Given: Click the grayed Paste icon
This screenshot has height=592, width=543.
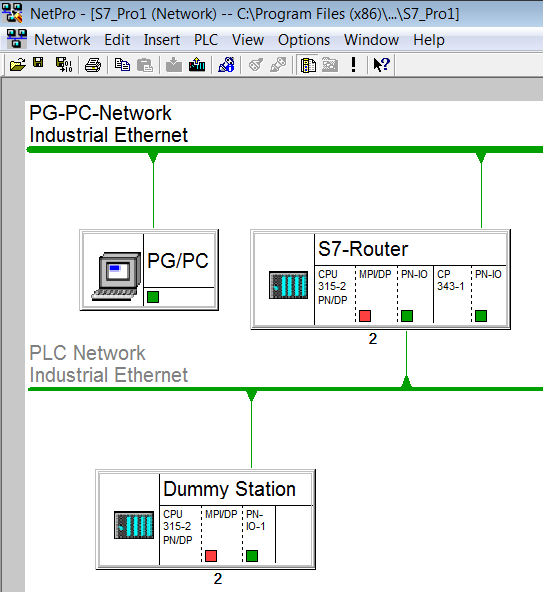Looking at the screenshot, I should pyautogui.click(x=145, y=65).
